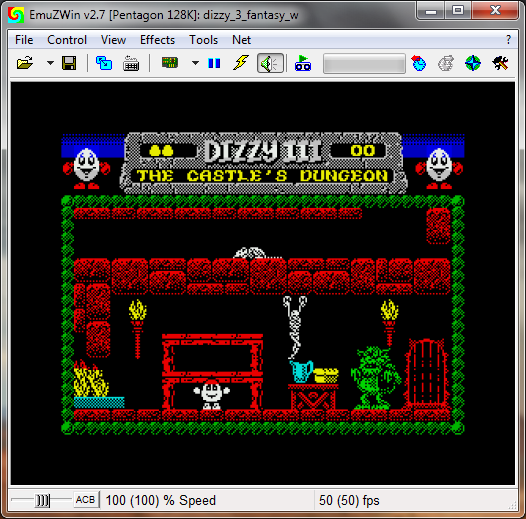Maximize the EmuZWin window

pyautogui.click(x=458, y=11)
